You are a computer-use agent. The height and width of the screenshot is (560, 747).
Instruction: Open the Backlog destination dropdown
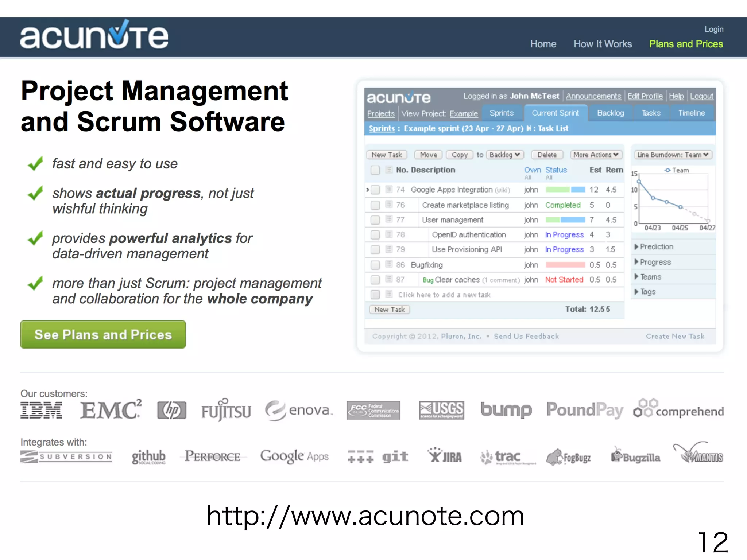[x=505, y=155]
